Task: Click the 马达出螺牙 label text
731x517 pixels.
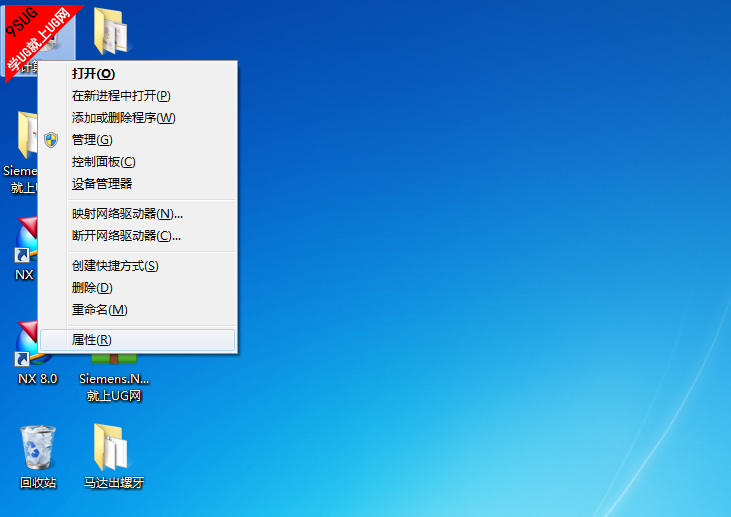Action: pos(114,483)
